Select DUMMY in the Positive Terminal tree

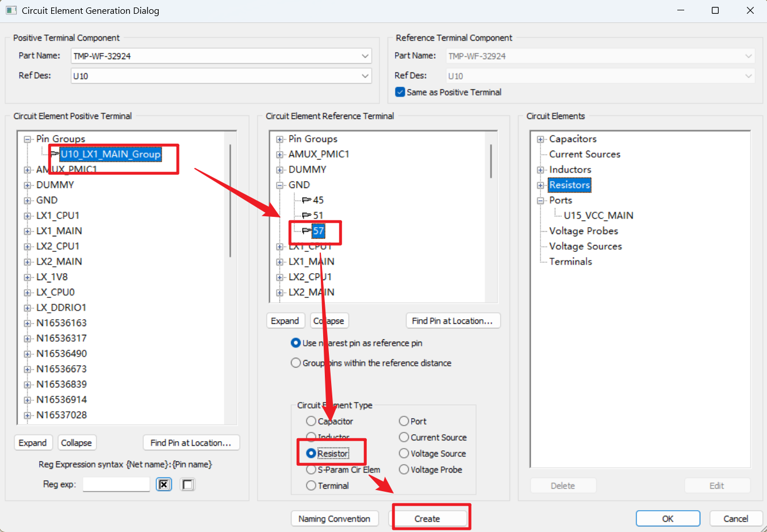(x=55, y=185)
